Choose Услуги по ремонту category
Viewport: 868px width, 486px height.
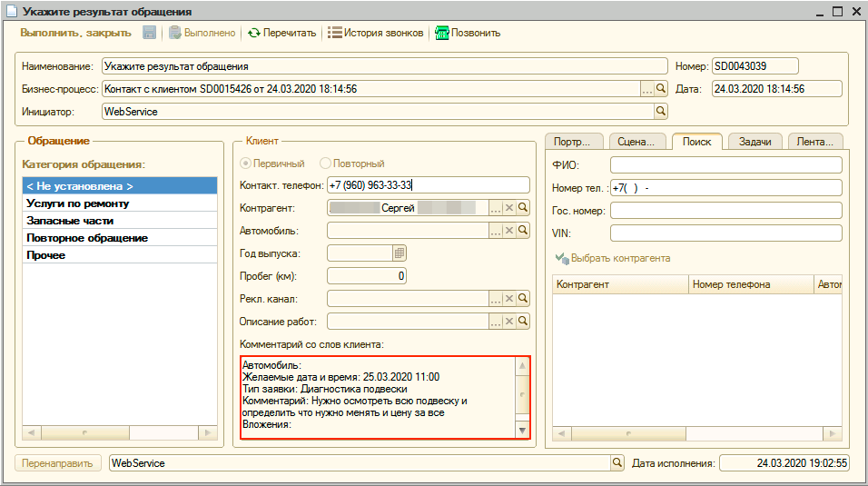77,203
